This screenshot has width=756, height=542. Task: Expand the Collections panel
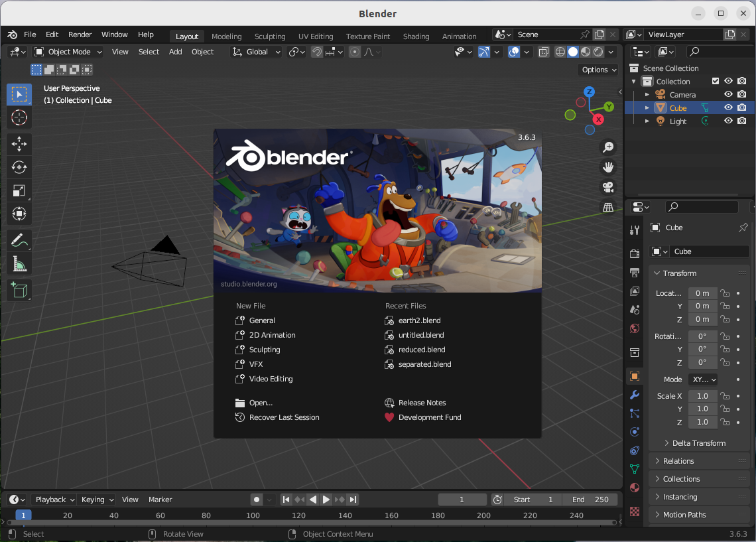click(x=700, y=479)
